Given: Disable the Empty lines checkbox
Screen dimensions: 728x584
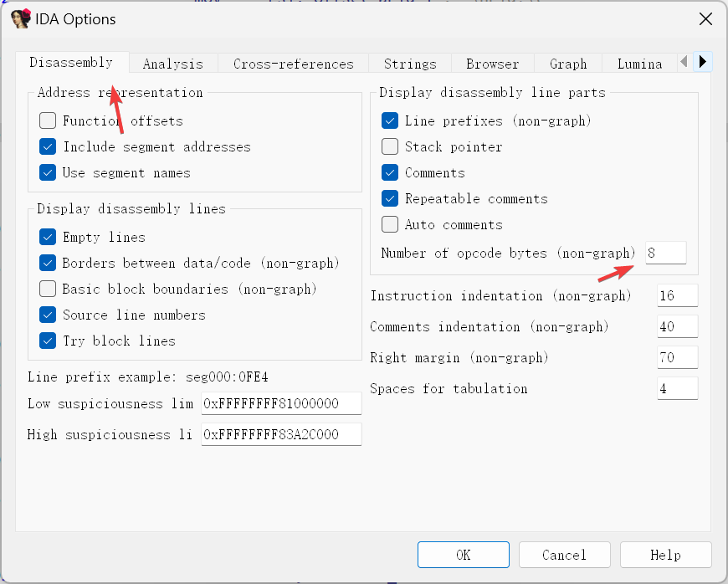Looking at the screenshot, I should 48,238.
